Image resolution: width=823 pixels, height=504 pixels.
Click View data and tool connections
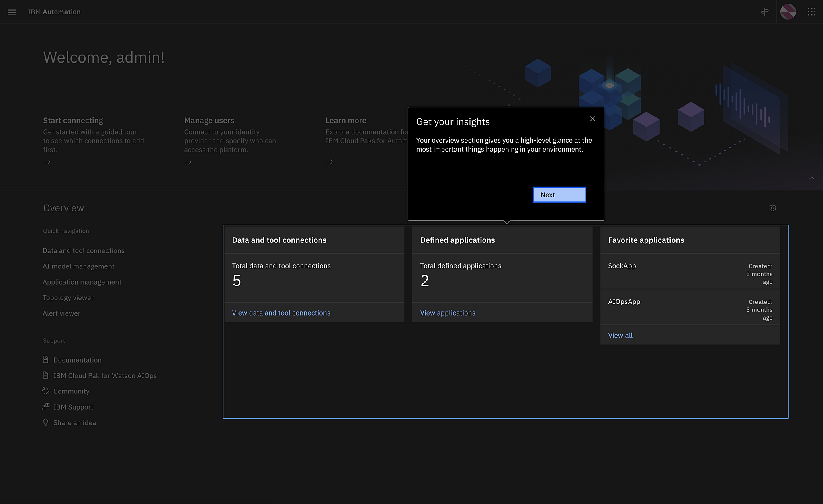(281, 313)
